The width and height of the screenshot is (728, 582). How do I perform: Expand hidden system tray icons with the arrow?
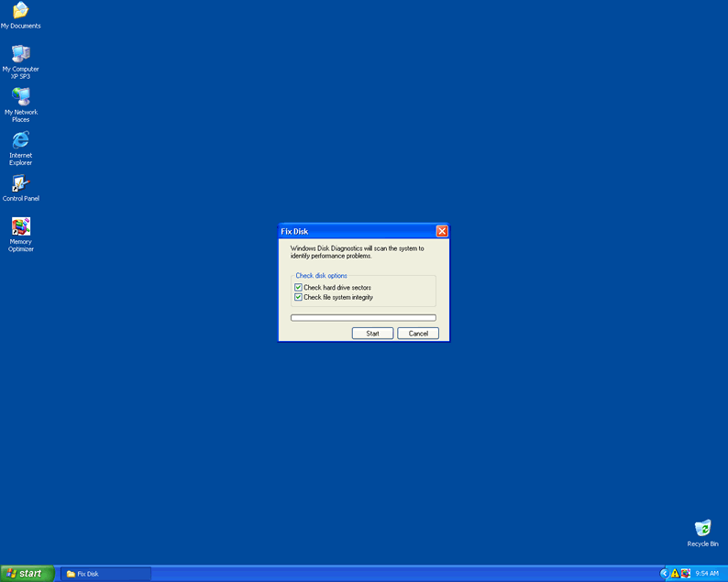[x=665, y=574]
